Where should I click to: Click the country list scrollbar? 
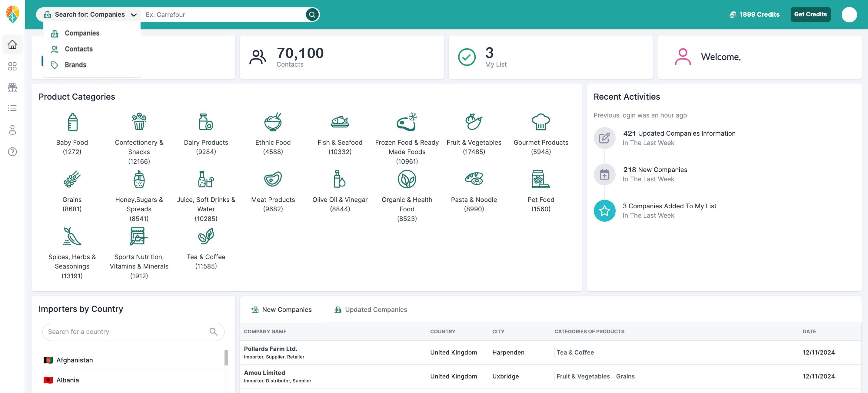click(x=226, y=358)
